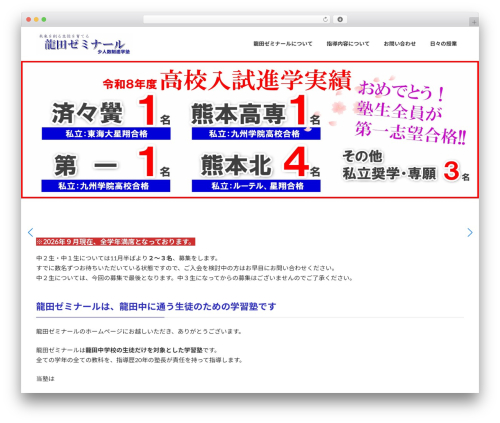Click the line starting すでに数名ずつお待ち

point(185,268)
